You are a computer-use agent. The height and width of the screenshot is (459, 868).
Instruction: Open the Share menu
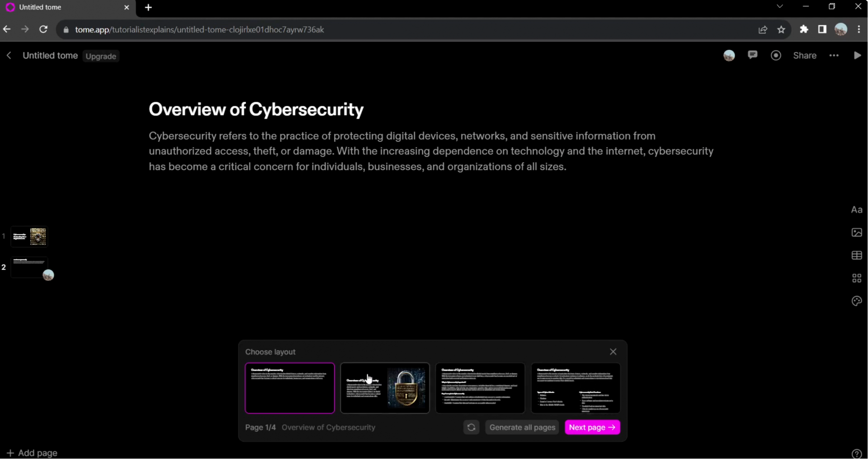point(805,56)
